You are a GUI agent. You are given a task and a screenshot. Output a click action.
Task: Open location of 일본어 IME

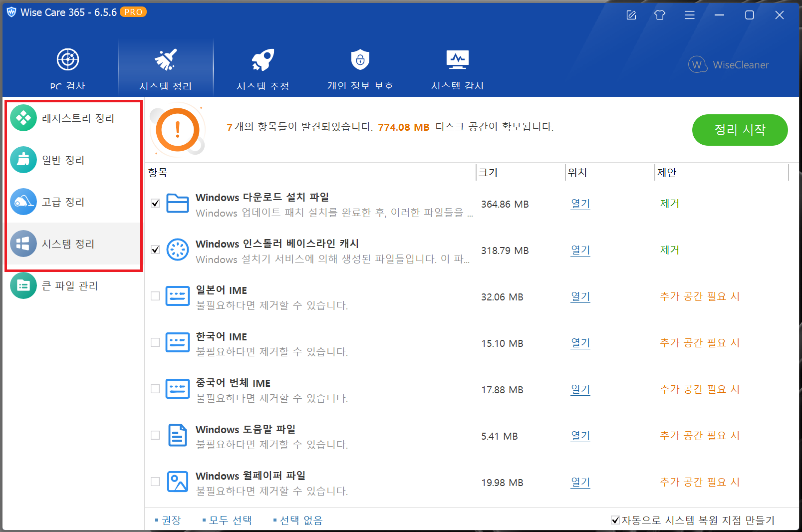(580, 296)
